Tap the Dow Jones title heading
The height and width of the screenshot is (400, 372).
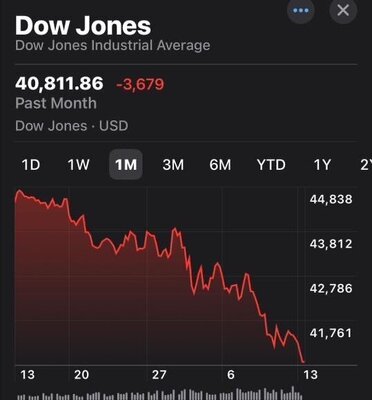(83, 26)
